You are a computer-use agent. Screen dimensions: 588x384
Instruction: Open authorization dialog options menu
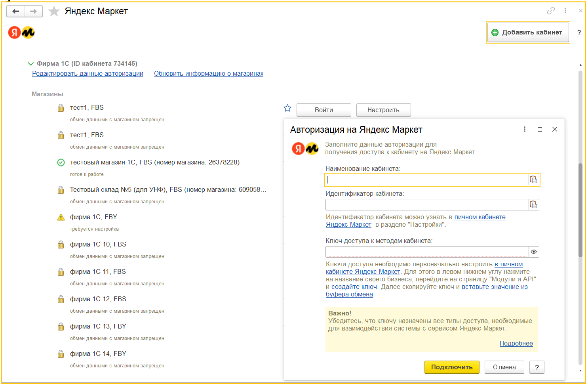point(525,129)
